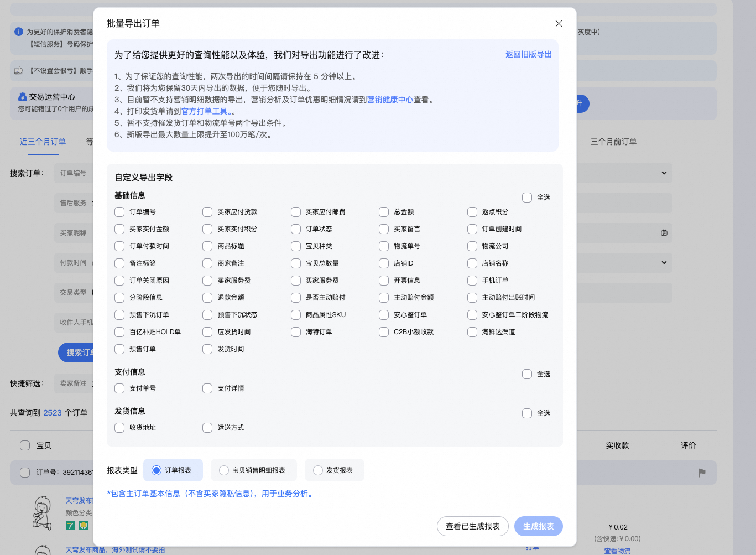Viewport: 756px width, 555px height.
Task: Switch to the 近三个月订单 tab
Action: [x=43, y=142]
